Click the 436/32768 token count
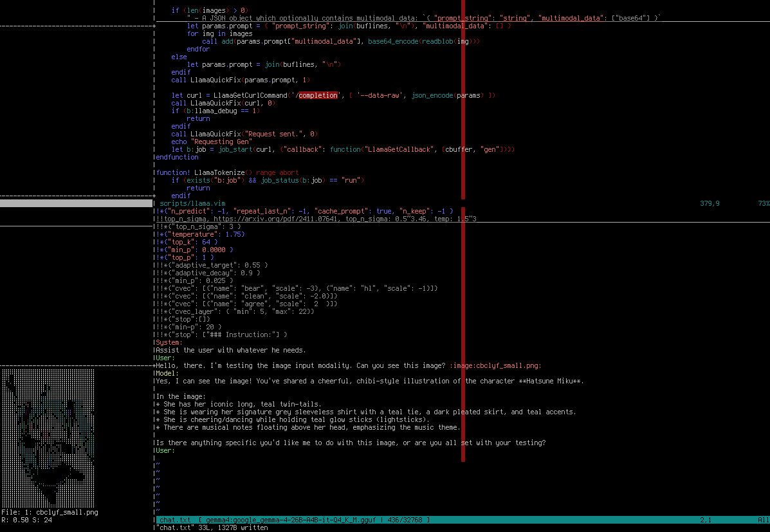 tap(407, 520)
